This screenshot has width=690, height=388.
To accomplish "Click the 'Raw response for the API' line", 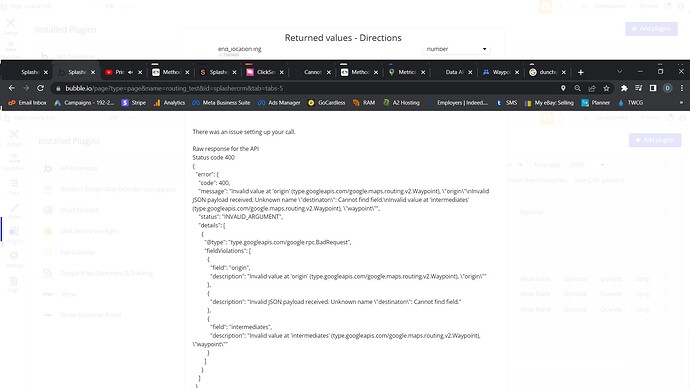I will [x=226, y=149].
